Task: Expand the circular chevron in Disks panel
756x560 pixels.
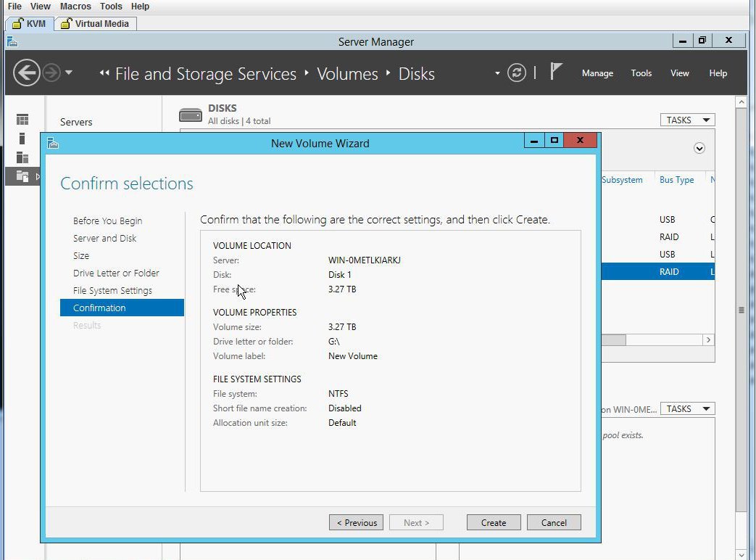Action: click(x=699, y=148)
